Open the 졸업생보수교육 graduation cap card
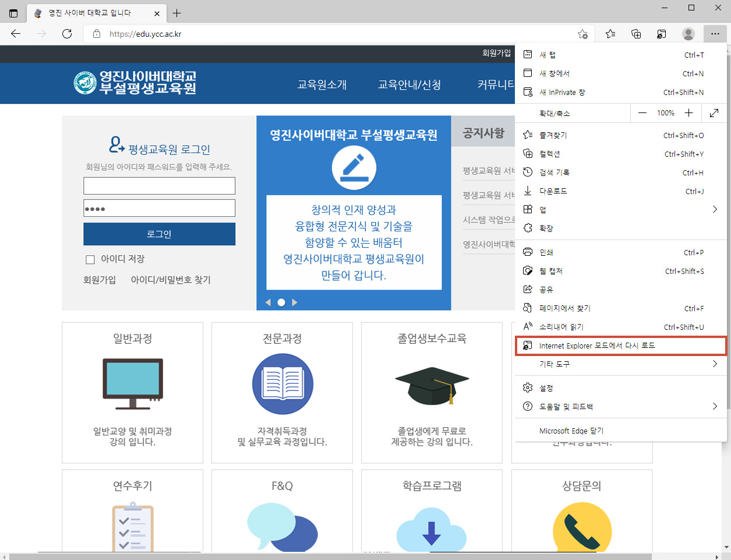 point(432,393)
